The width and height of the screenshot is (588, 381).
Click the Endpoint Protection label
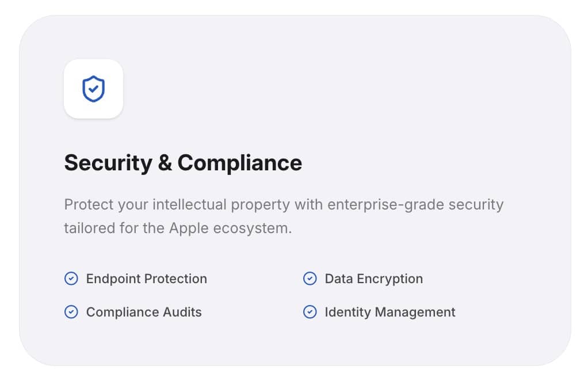pyautogui.click(x=146, y=279)
